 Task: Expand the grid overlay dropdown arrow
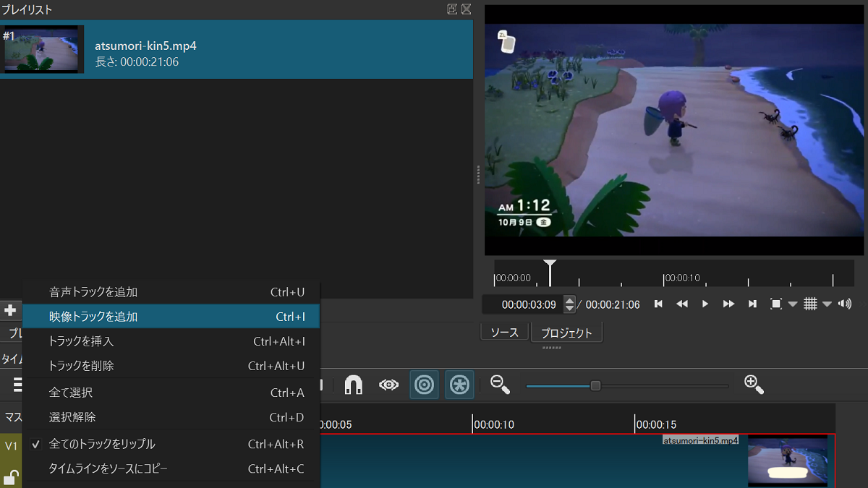827,304
